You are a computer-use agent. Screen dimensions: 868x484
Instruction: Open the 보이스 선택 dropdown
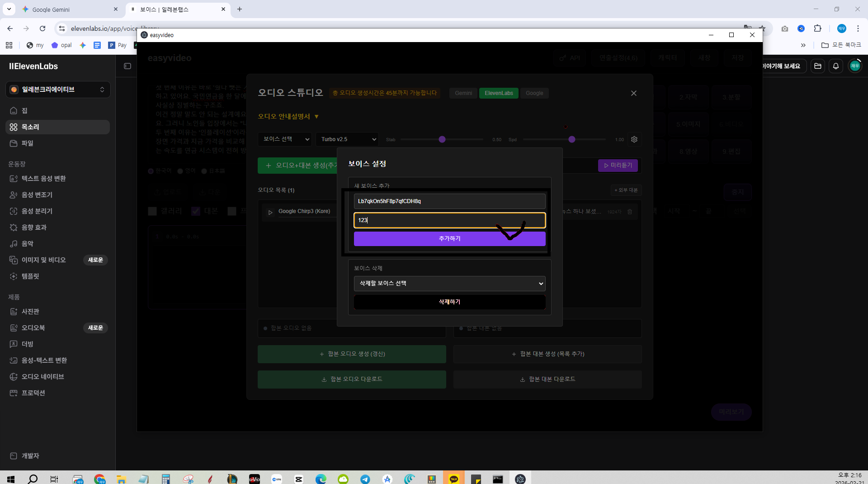point(286,139)
